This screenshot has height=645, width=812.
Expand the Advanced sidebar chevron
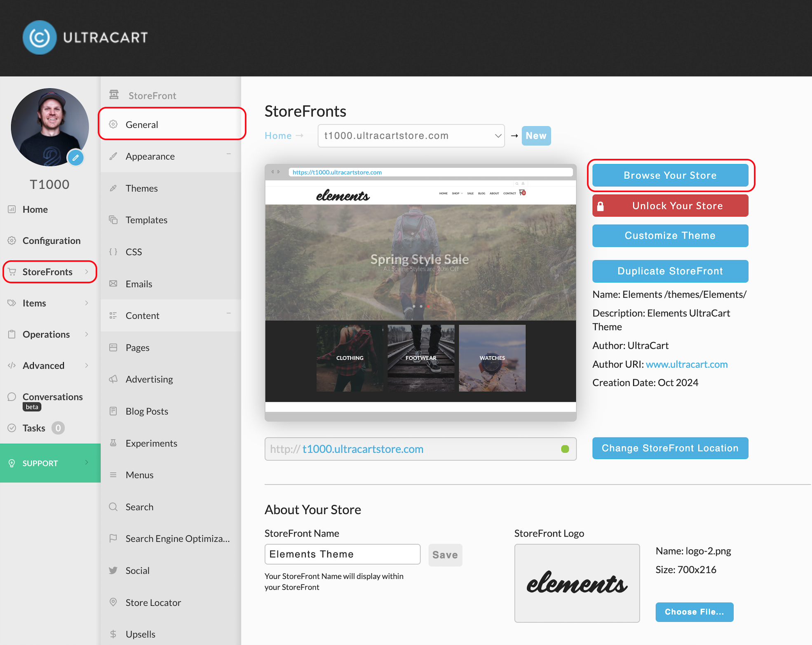[x=87, y=365]
